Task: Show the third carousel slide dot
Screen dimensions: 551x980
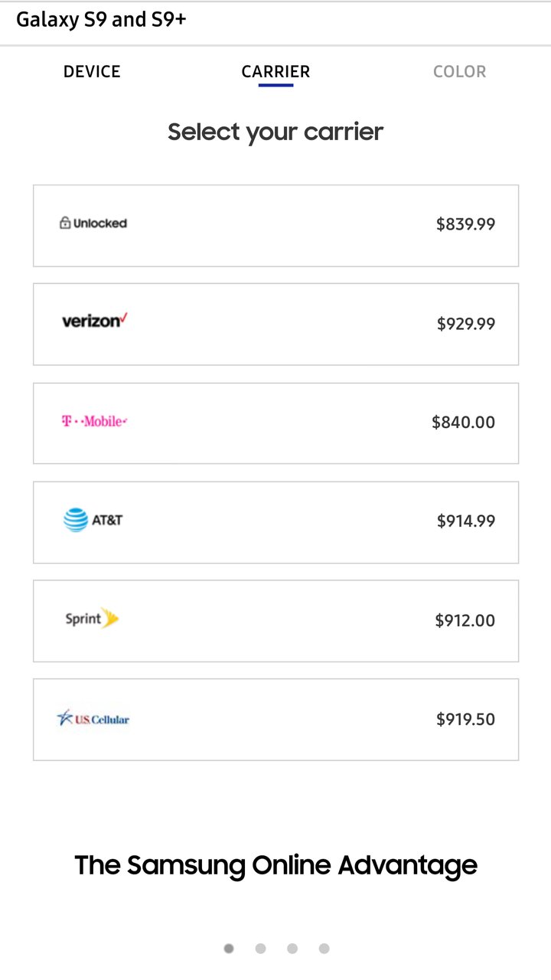Action: pos(292,949)
